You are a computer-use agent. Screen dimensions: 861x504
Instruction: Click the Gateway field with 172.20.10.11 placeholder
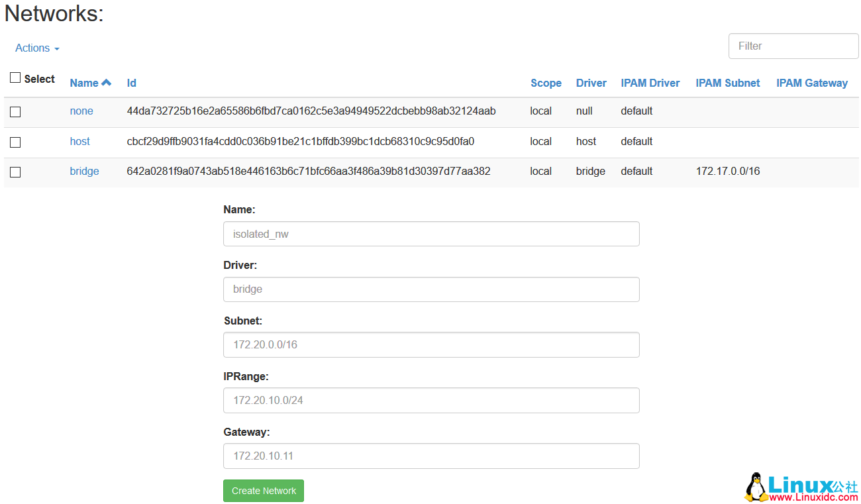click(x=430, y=456)
